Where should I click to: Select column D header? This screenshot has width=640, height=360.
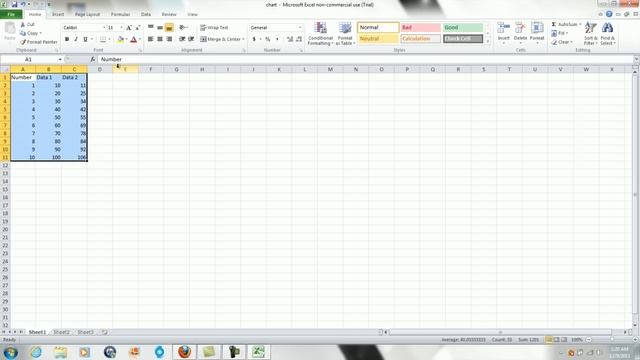tap(100, 69)
